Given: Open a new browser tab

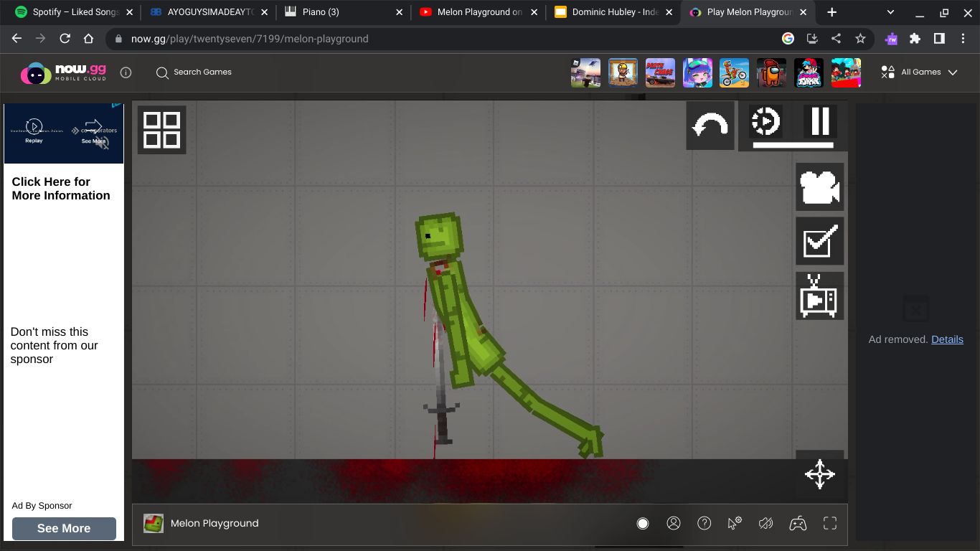Looking at the screenshot, I should [831, 12].
